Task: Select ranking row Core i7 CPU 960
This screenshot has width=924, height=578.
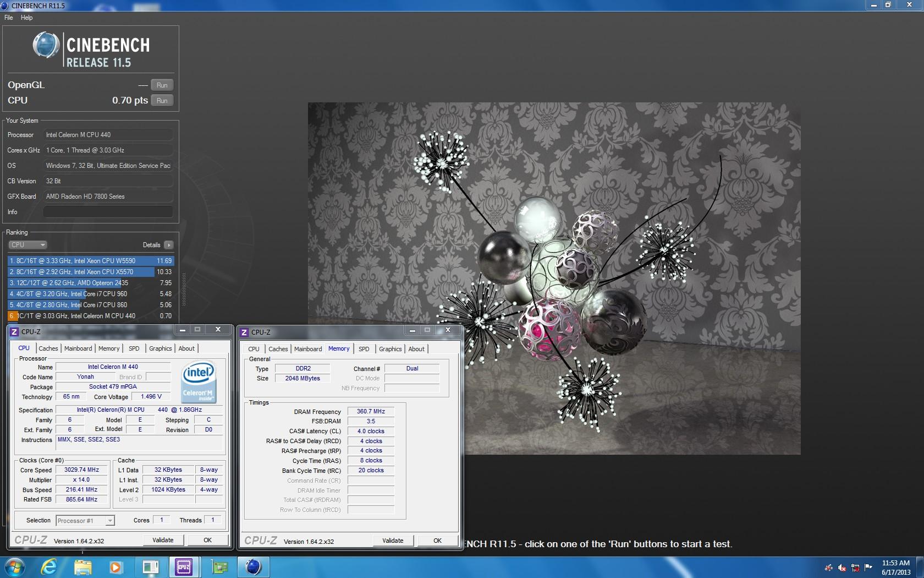Action: click(91, 294)
